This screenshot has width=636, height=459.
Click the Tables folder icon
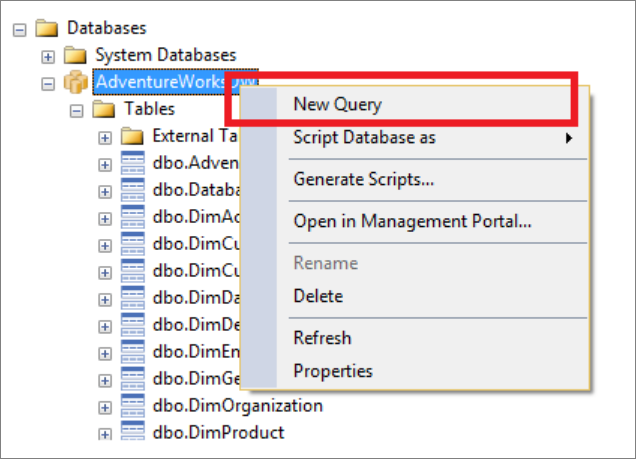pos(105,109)
